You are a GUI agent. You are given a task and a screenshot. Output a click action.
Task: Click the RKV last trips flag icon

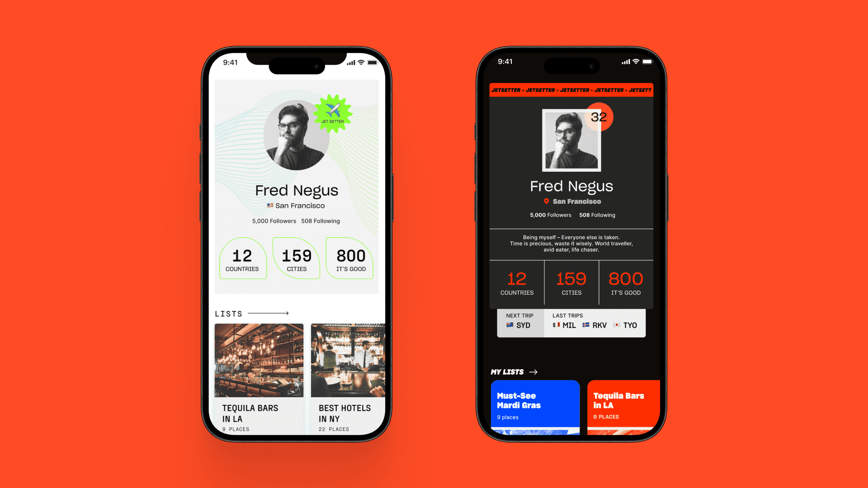point(587,325)
